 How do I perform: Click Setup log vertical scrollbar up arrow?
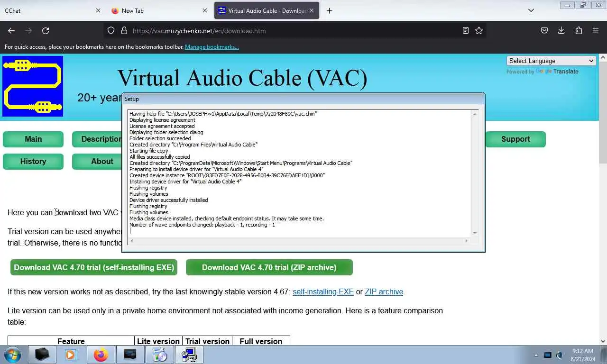click(475, 114)
